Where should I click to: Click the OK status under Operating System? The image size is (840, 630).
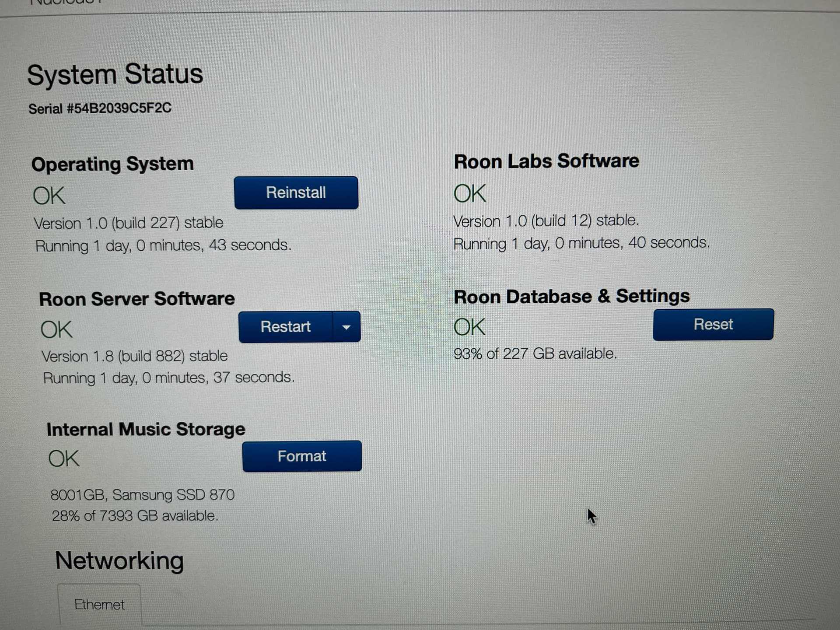point(49,196)
